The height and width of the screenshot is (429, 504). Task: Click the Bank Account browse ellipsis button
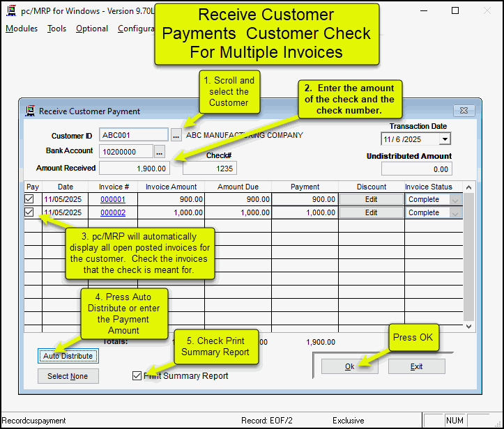160,151
